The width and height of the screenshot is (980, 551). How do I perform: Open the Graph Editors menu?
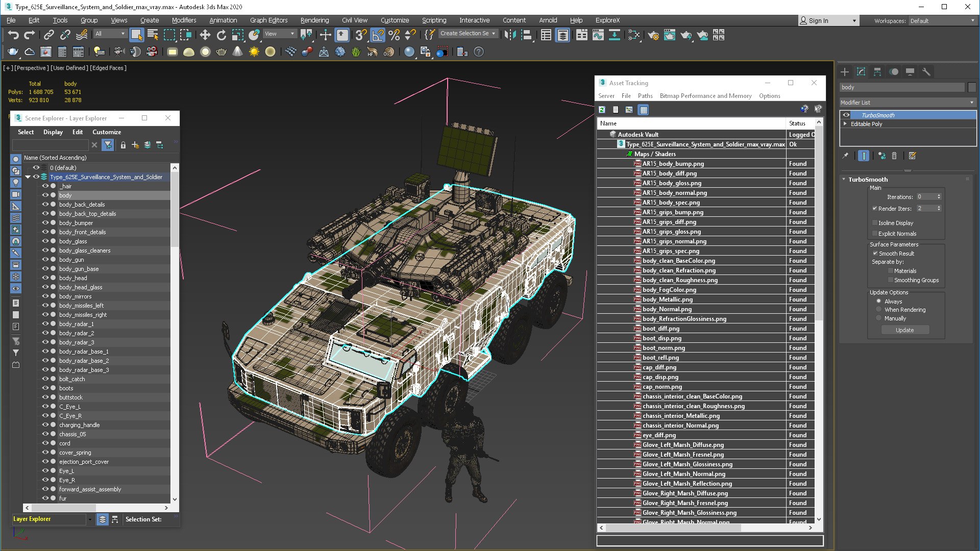pyautogui.click(x=268, y=20)
